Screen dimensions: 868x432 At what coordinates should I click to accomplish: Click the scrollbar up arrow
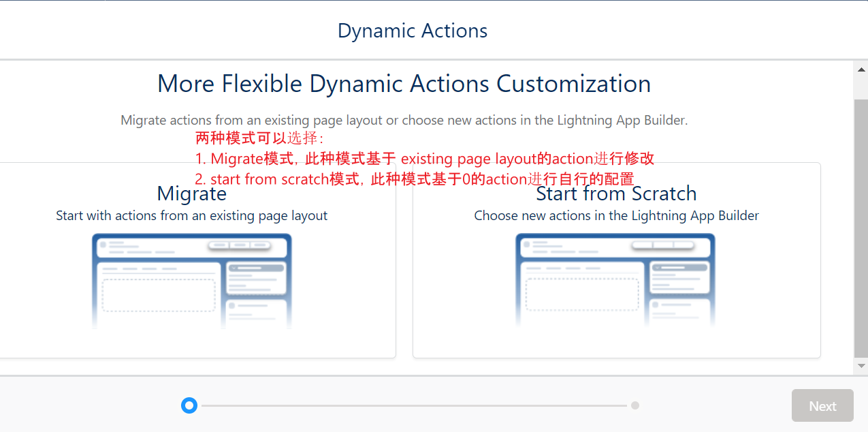pos(861,70)
